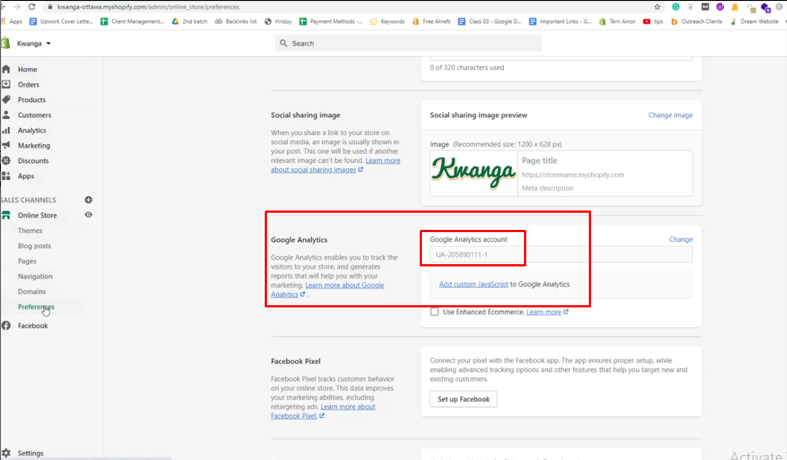Click the orange bell extension icon

coord(735,7)
